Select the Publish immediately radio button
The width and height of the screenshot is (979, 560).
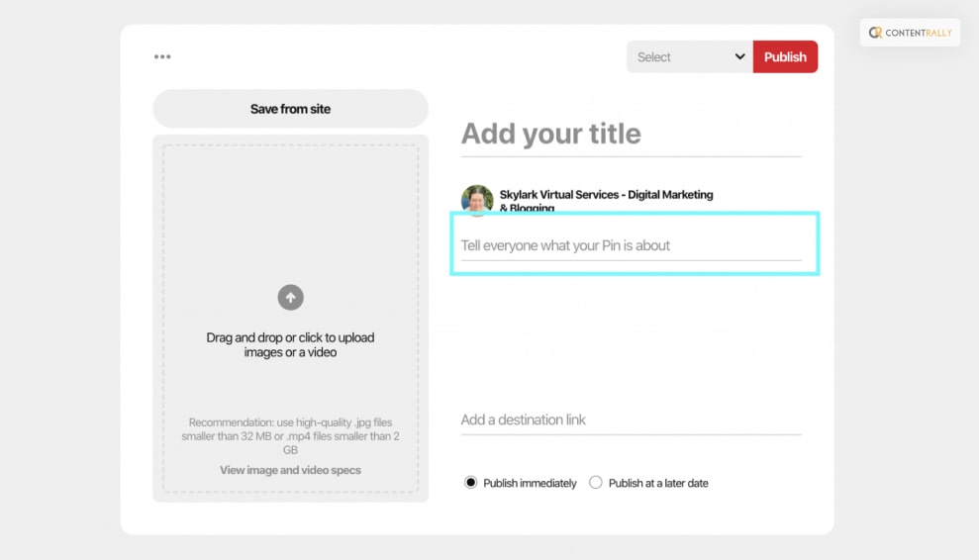[x=471, y=483]
